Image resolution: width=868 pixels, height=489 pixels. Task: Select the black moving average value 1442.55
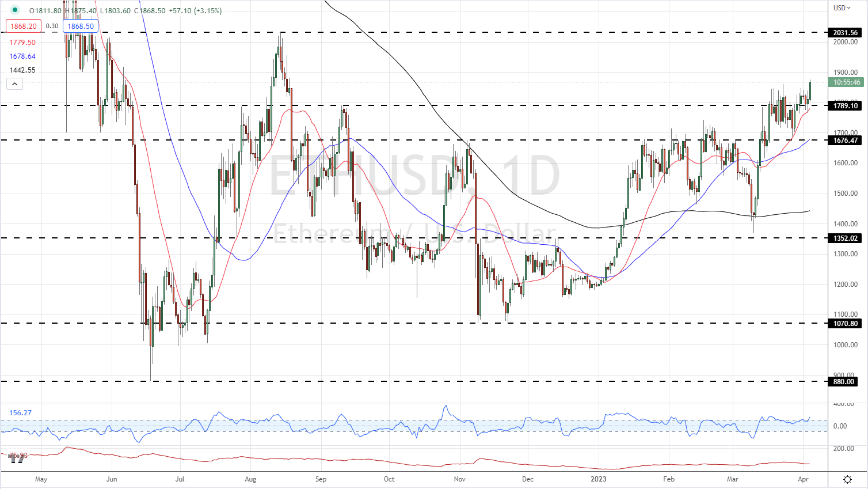(x=22, y=70)
